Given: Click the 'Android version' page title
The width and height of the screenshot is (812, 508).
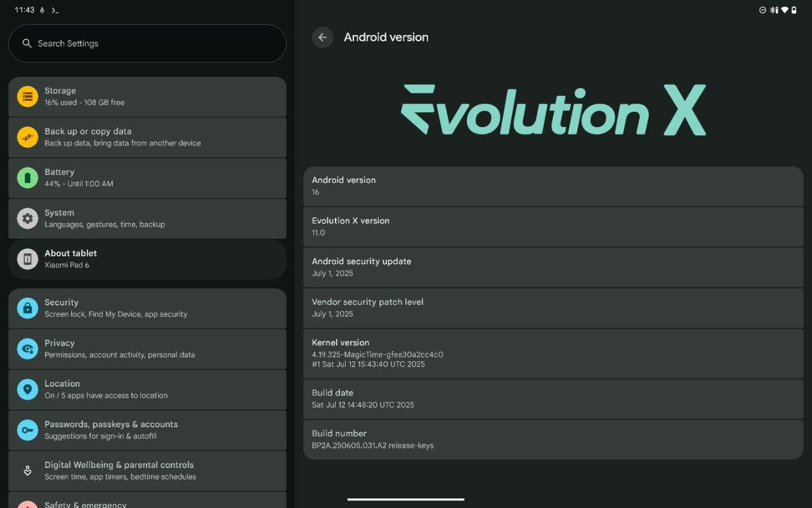Looking at the screenshot, I should [386, 37].
